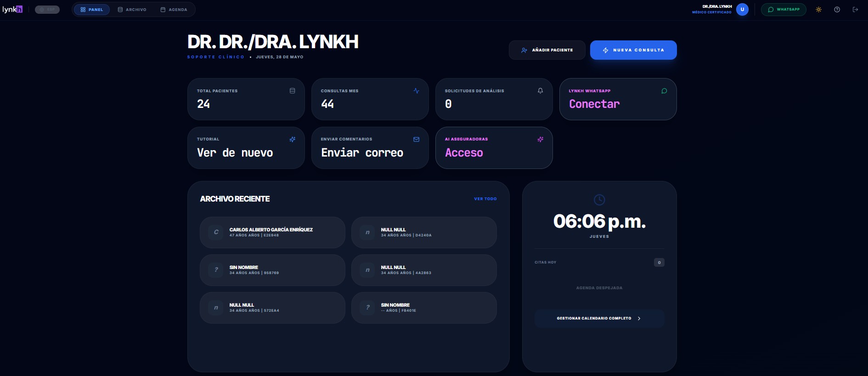Viewport: 868px width, 376px height.
Task: Select the total patients count 24
Action: click(x=203, y=104)
